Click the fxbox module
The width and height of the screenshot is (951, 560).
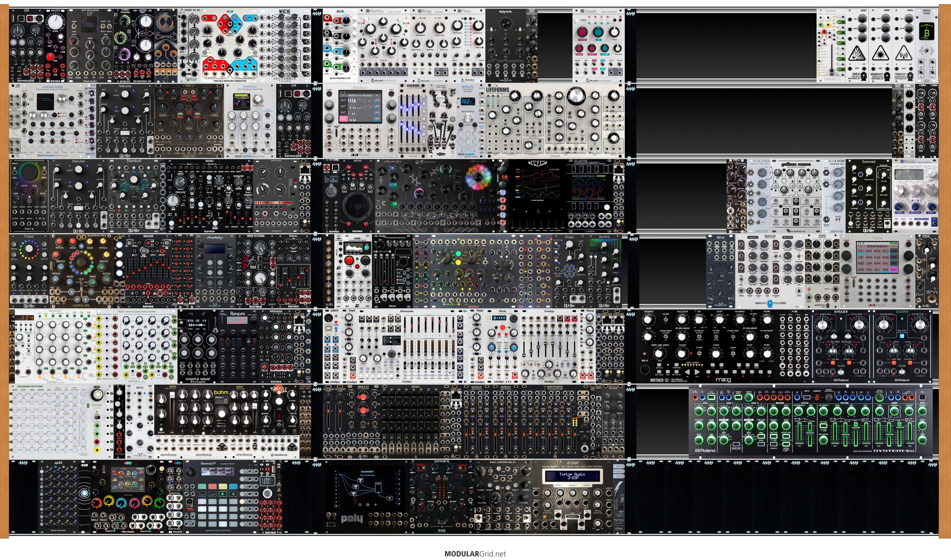click(878, 271)
